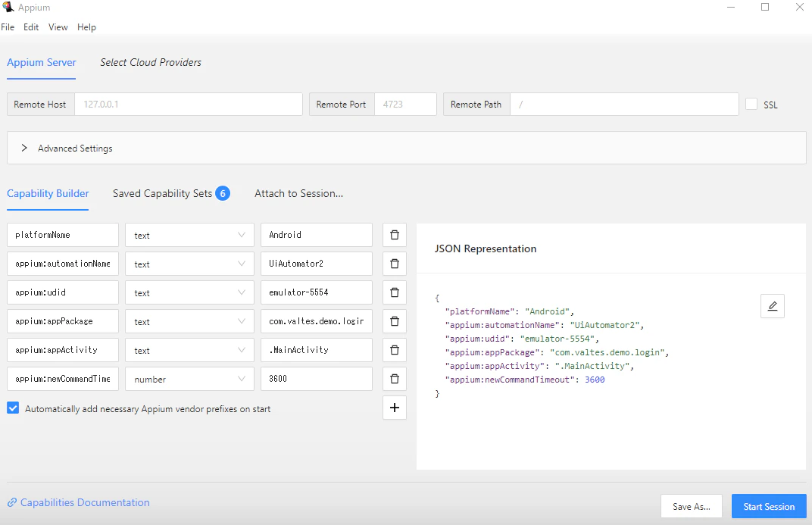Open number type dropdown for appium:newCommandTimeout
Image resolution: width=812 pixels, height=525 pixels.
point(189,379)
